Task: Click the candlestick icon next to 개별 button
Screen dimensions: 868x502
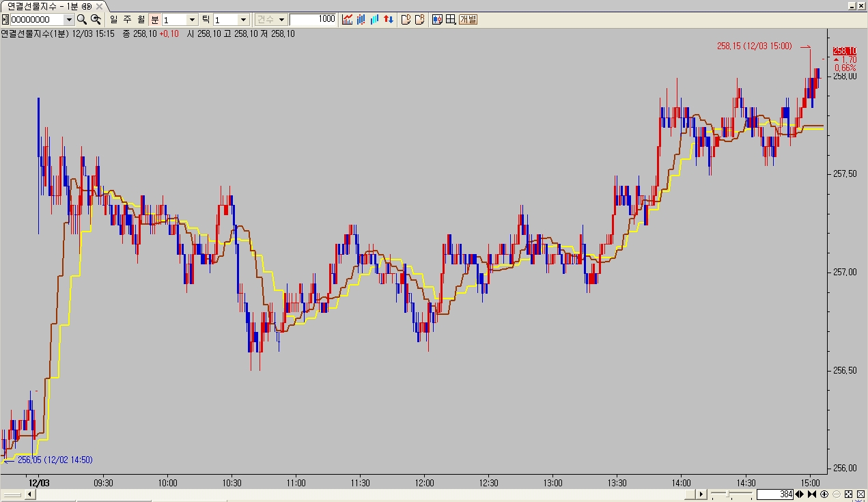Action: [x=438, y=19]
